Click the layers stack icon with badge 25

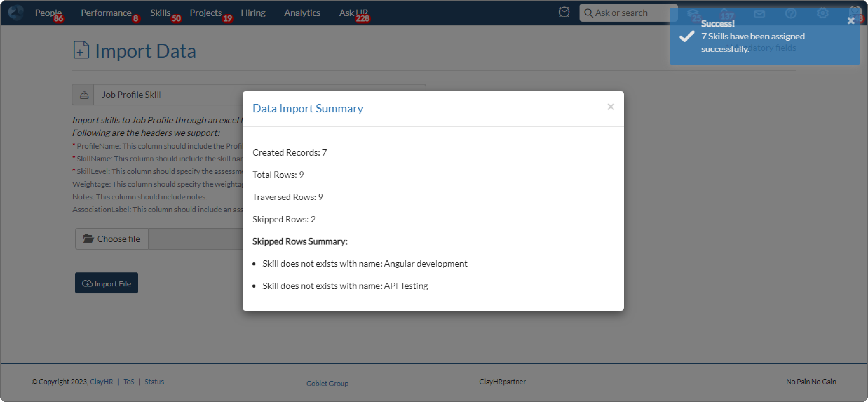coord(693,14)
